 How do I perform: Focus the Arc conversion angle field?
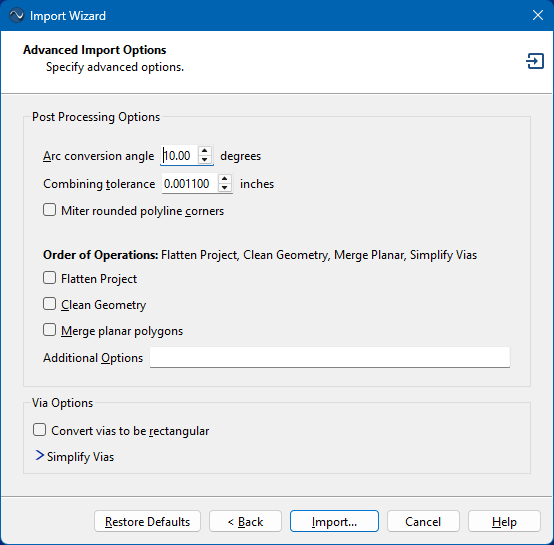(179, 155)
